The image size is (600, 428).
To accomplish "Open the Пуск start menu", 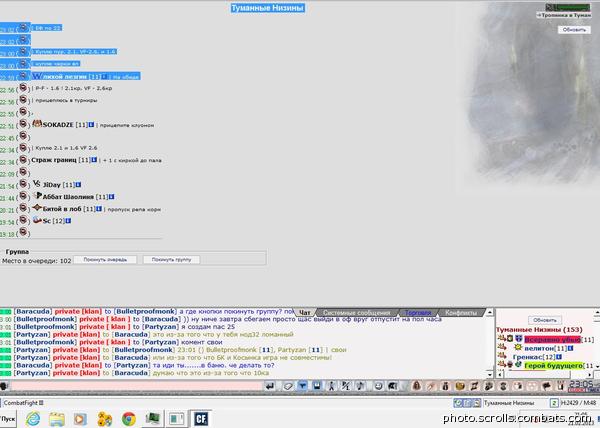I will [8, 419].
